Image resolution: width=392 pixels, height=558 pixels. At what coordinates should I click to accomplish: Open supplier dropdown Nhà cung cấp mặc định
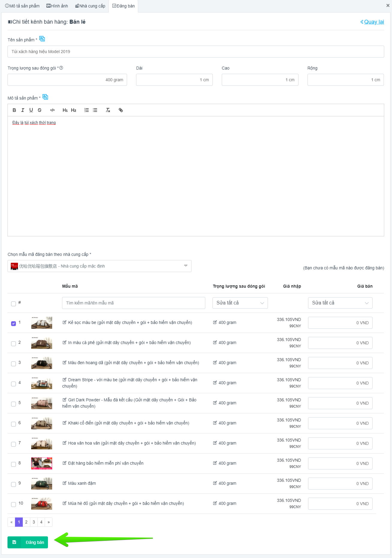(99, 266)
